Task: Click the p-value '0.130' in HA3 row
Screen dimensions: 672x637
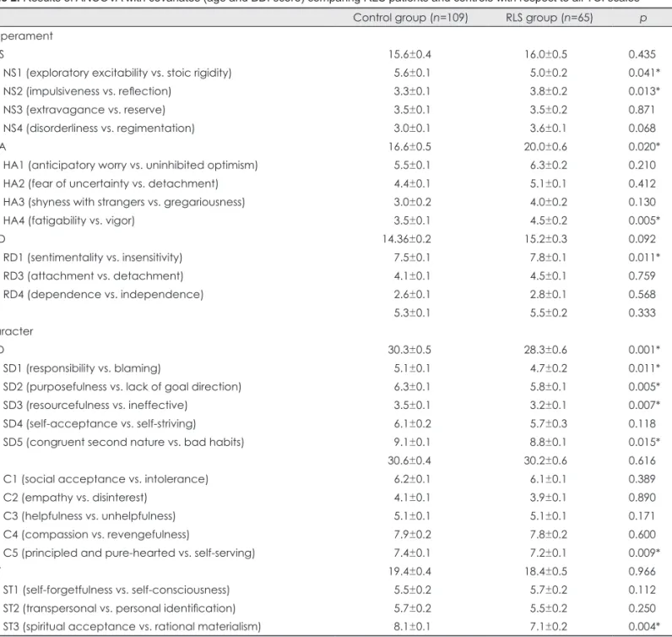Action: click(642, 202)
